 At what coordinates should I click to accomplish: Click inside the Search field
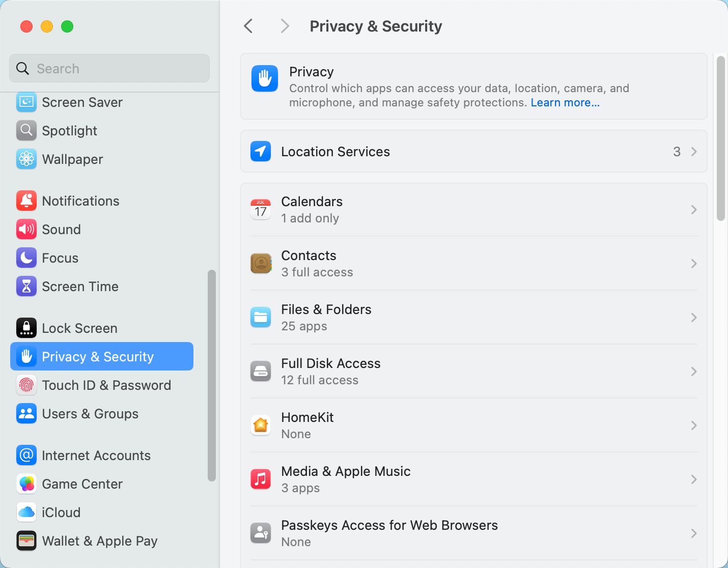(109, 68)
